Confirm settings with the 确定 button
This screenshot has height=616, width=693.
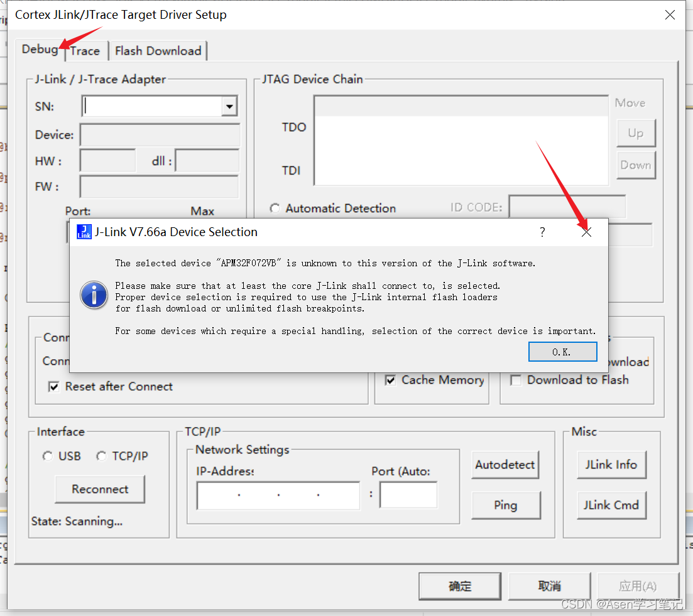click(460, 586)
